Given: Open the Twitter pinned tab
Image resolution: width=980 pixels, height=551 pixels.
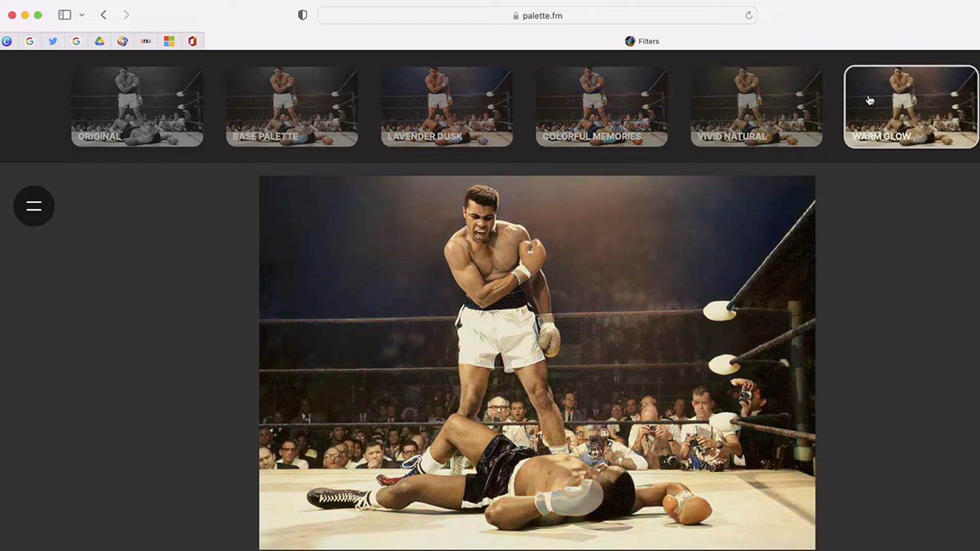Looking at the screenshot, I should (x=53, y=41).
